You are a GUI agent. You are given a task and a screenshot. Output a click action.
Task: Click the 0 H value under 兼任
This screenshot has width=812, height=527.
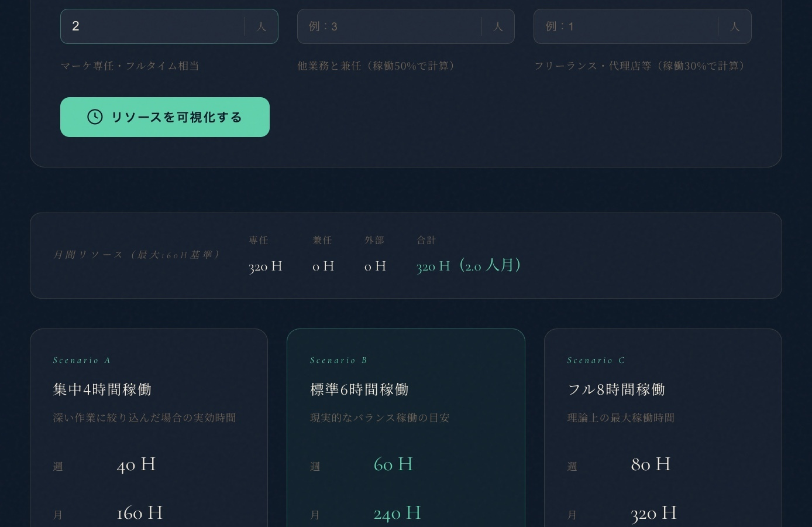[x=324, y=266]
